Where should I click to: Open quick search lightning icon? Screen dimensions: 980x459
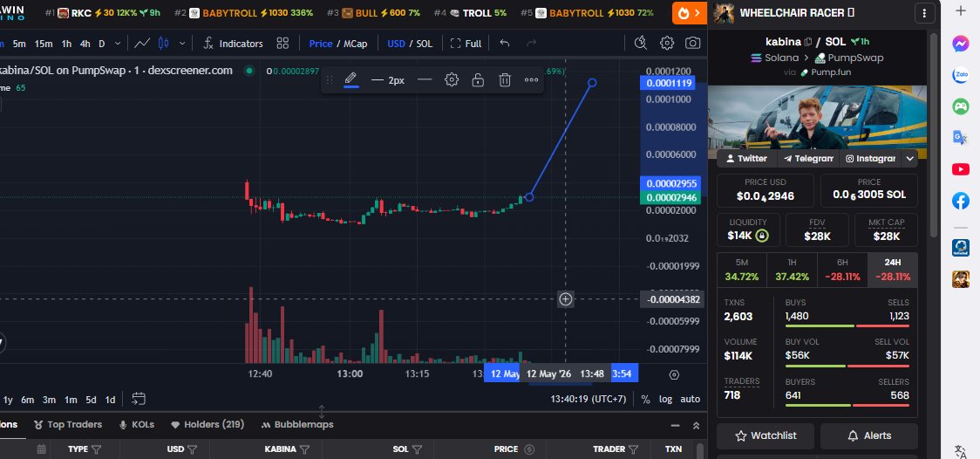[x=640, y=43]
